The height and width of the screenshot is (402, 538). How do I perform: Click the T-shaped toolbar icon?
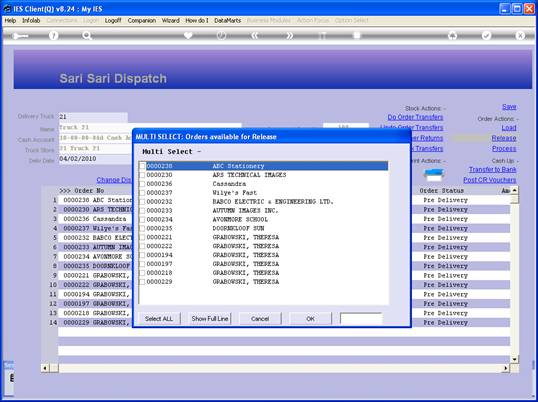click(x=323, y=36)
